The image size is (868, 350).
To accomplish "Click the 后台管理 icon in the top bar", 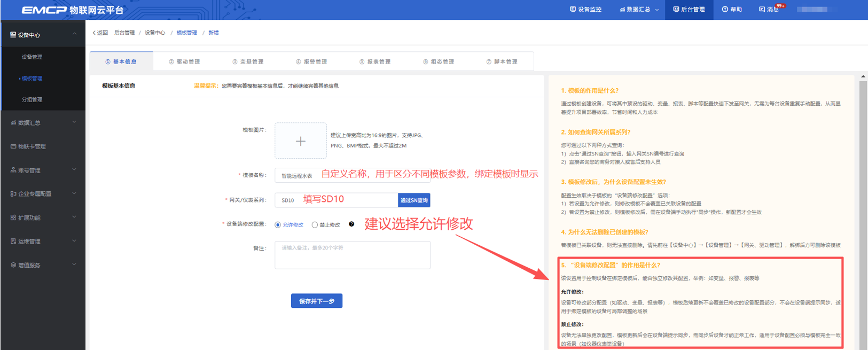I will pyautogui.click(x=676, y=9).
